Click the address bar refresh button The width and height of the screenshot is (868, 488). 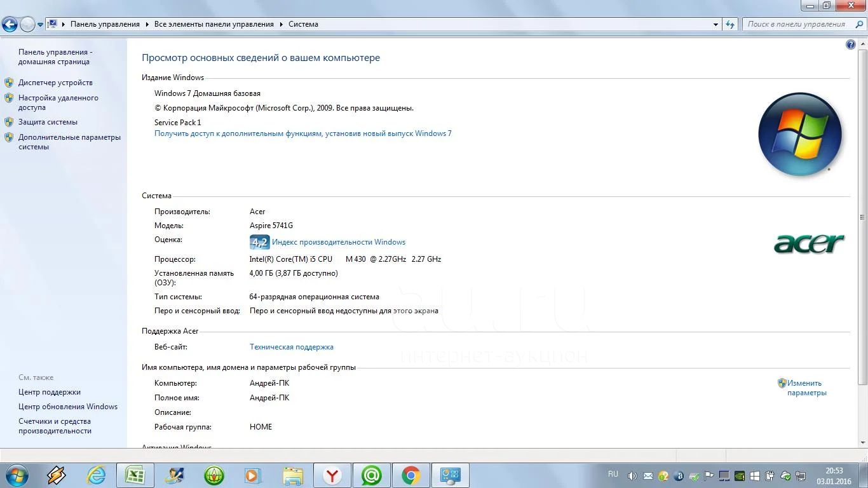[731, 24]
